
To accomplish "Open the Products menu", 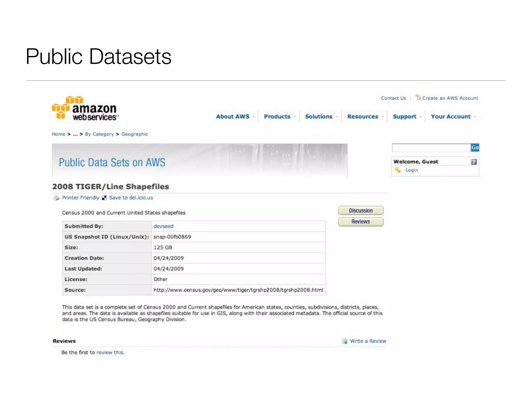I will pos(277,117).
